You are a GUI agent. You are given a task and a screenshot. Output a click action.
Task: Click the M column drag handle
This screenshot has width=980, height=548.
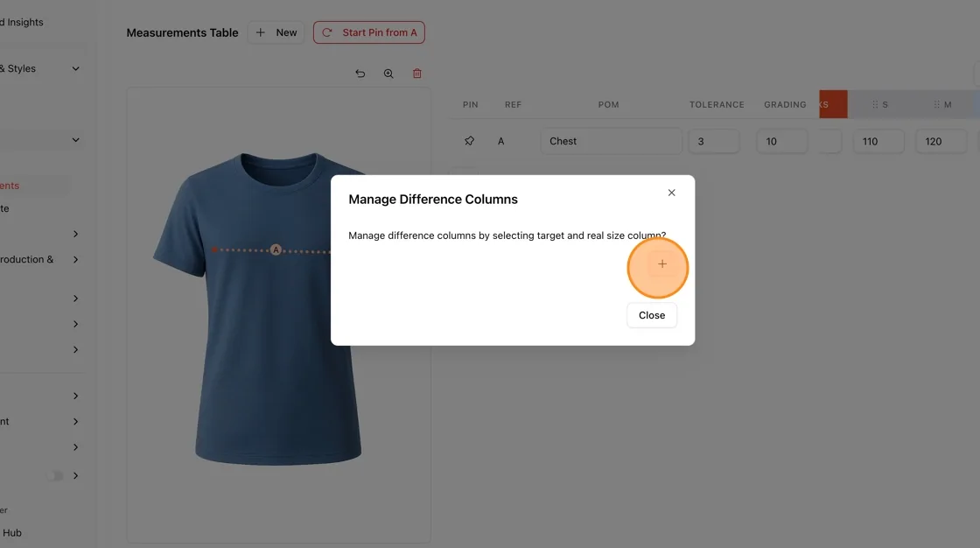(x=936, y=104)
